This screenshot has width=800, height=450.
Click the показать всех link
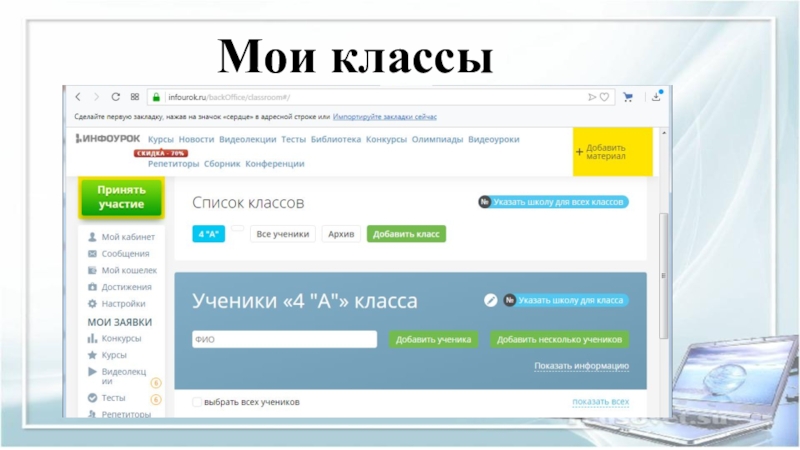coord(601,402)
